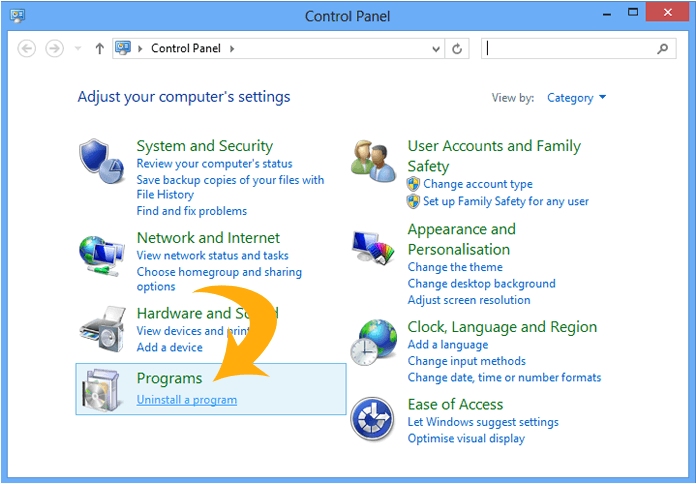Click the Clock, Language and Region globe icon
This screenshot has height=484, width=696.
[373, 342]
